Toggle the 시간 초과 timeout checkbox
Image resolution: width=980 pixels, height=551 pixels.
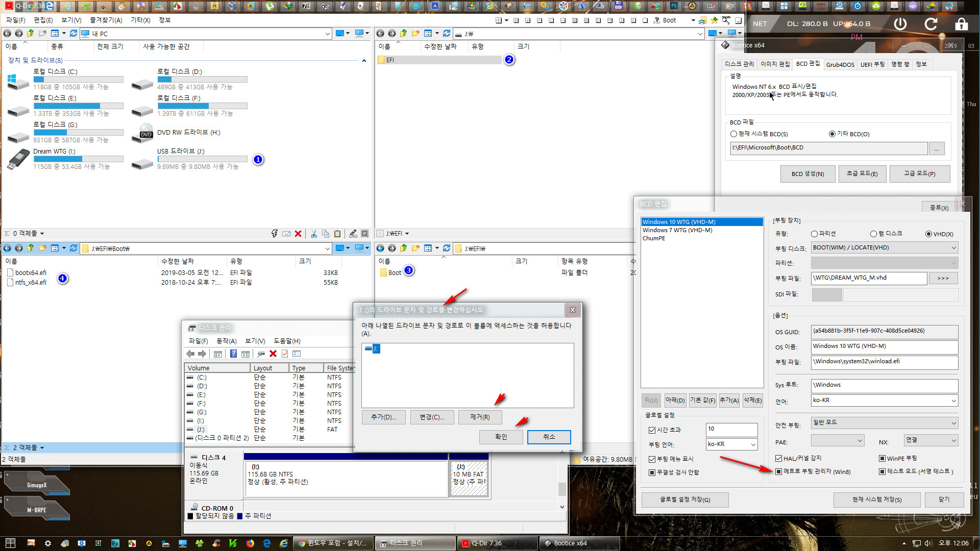(652, 430)
